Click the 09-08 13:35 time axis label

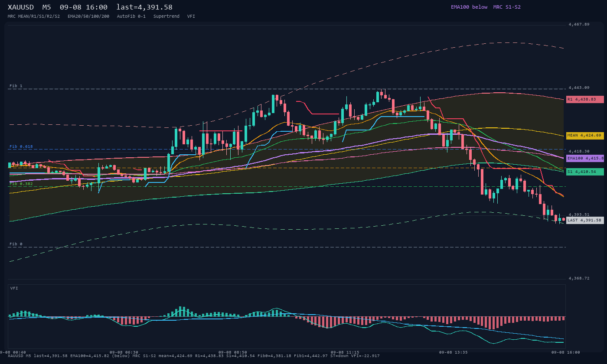click(453, 352)
